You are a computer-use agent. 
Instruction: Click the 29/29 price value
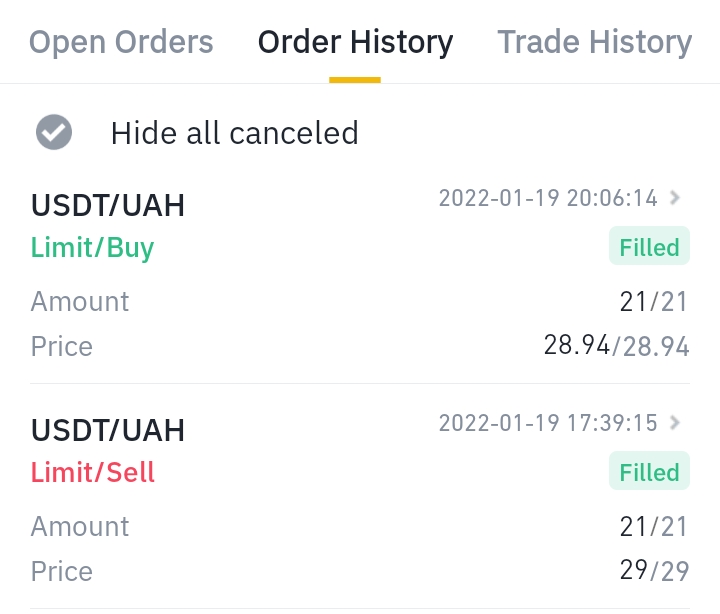click(654, 570)
